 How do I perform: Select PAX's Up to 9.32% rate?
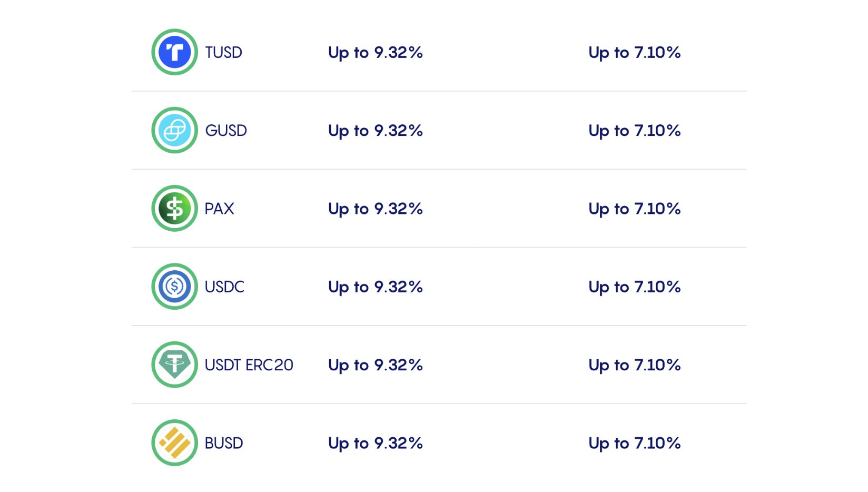[376, 209]
